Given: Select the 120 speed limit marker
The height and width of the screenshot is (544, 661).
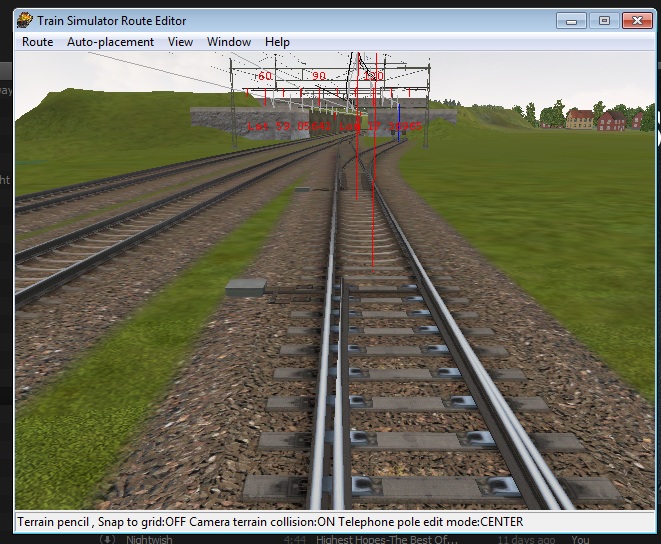Looking at the screenshot, I should (x=373, y=76).
